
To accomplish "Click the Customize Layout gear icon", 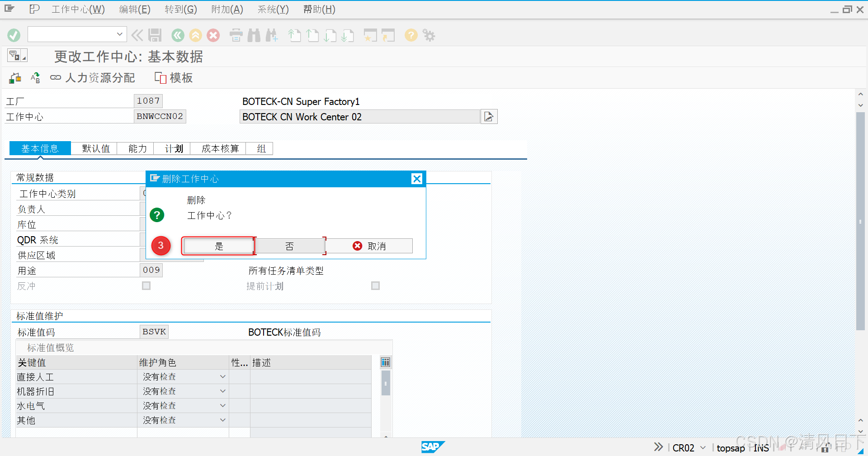I will pos(429,35).
